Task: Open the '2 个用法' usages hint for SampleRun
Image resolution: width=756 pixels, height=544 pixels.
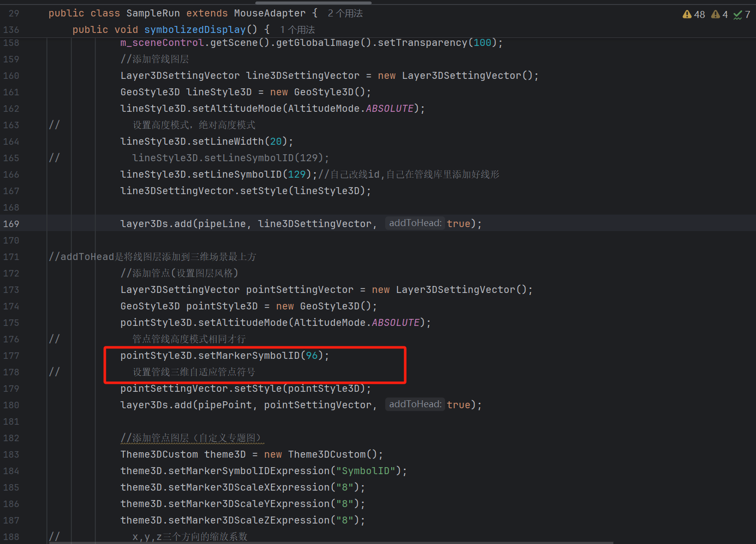Action: [x=345, y=13]
